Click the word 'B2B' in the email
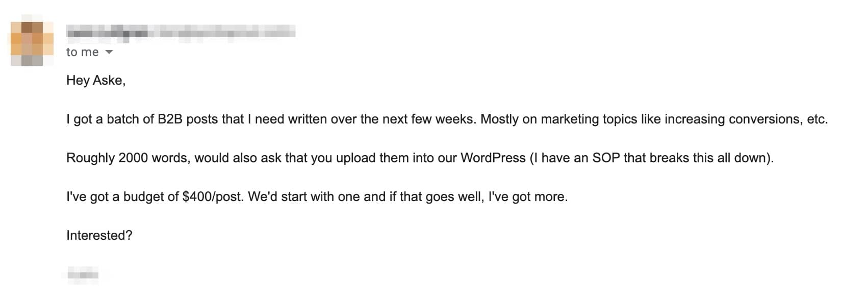 tap(170, 119)
